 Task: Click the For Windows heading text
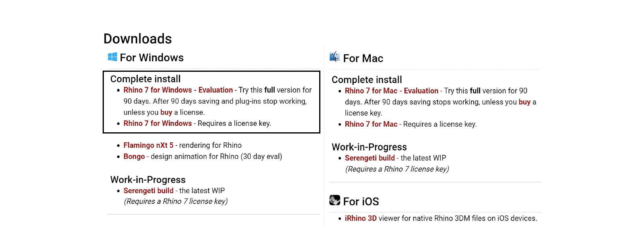[152, 58]
